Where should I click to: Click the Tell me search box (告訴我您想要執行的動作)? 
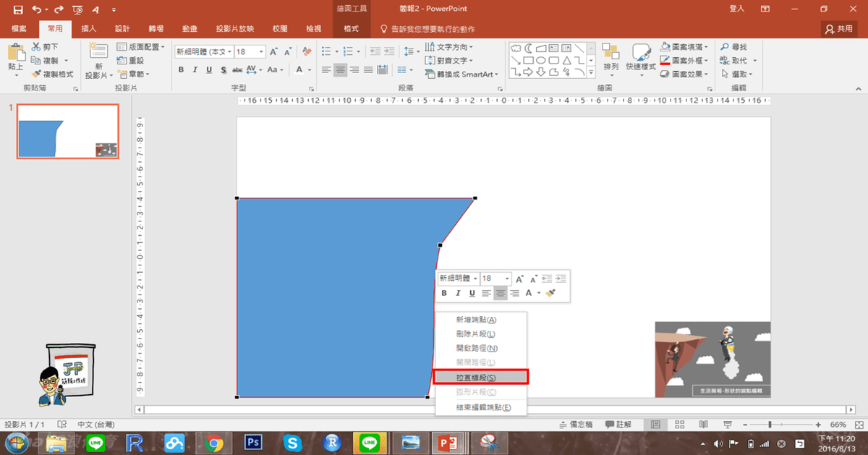tap(427, 29)
